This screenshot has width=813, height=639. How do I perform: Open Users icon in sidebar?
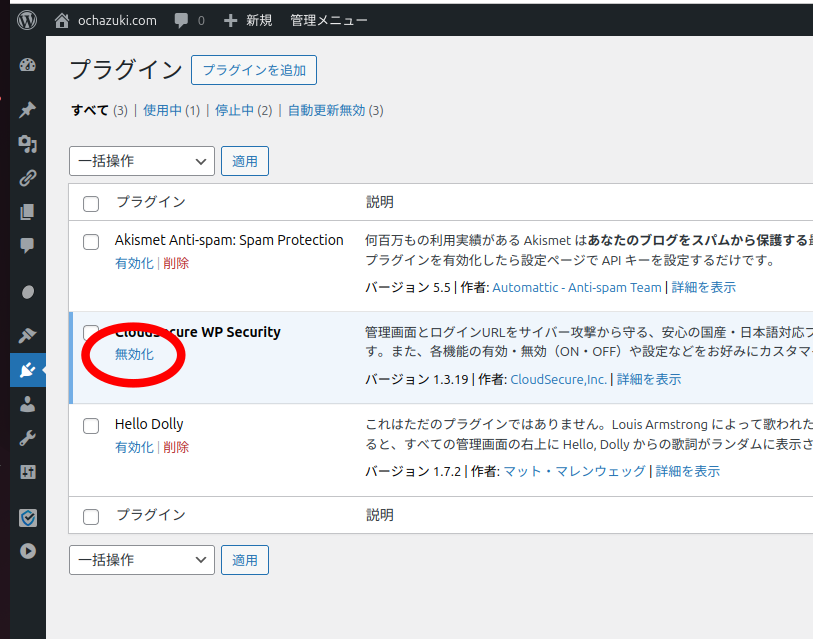point(28,404)
